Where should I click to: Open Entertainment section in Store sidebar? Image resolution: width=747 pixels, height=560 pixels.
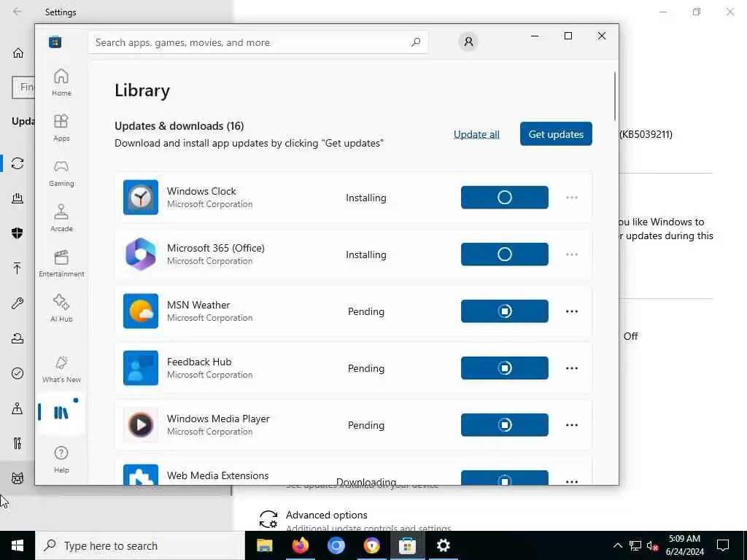(61, 263)
